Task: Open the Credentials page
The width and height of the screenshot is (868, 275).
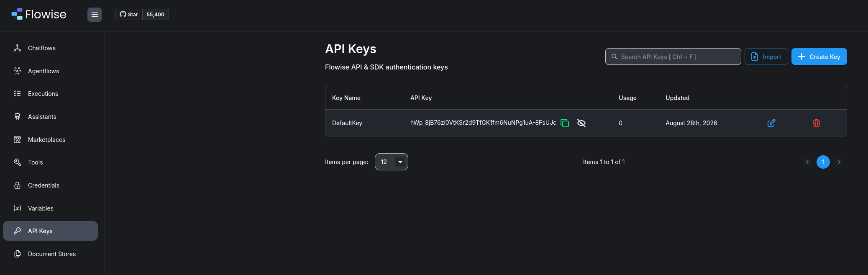Action: 50,185
